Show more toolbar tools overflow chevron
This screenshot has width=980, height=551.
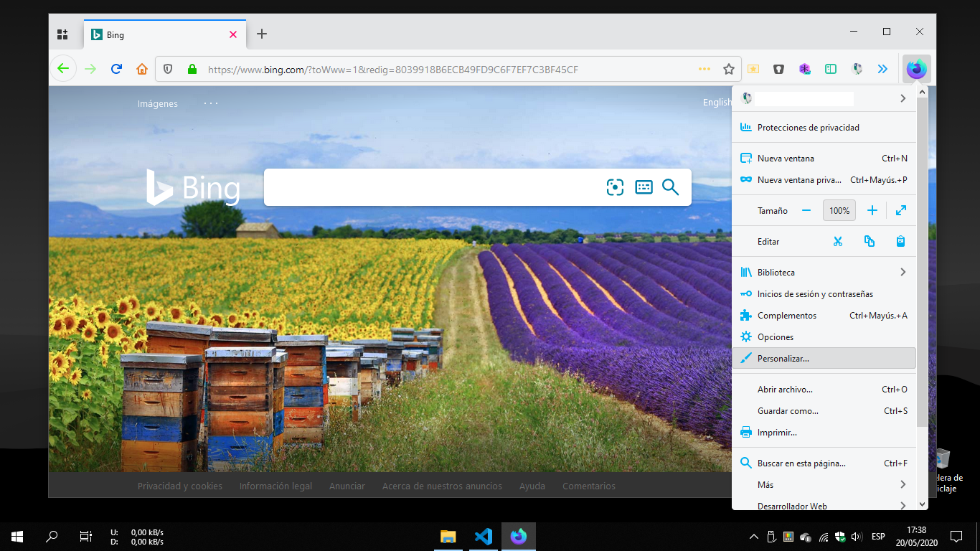(882, 69)
